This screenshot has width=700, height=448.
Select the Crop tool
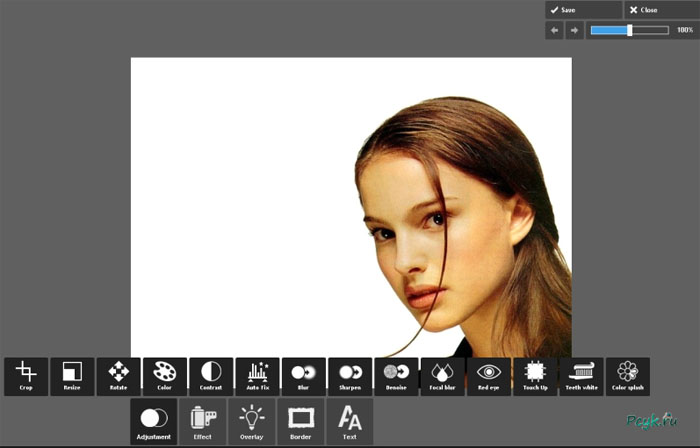[26, 377]
